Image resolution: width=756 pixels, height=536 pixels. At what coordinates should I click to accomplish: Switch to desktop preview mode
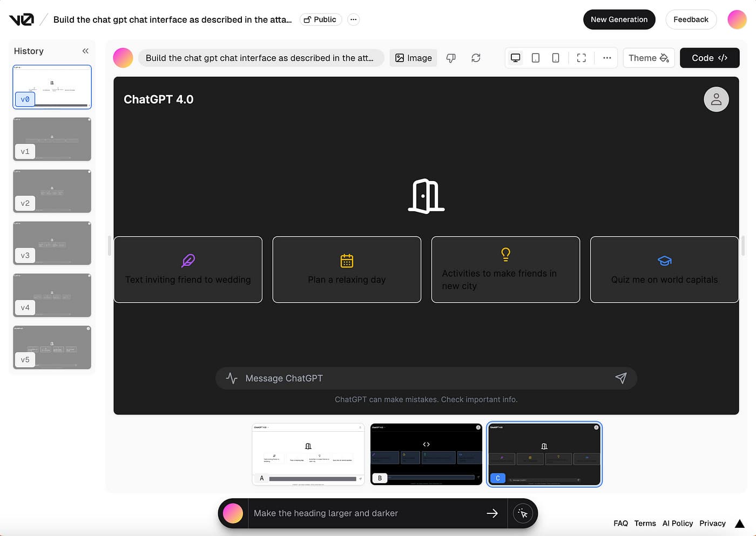pos(516,58)
